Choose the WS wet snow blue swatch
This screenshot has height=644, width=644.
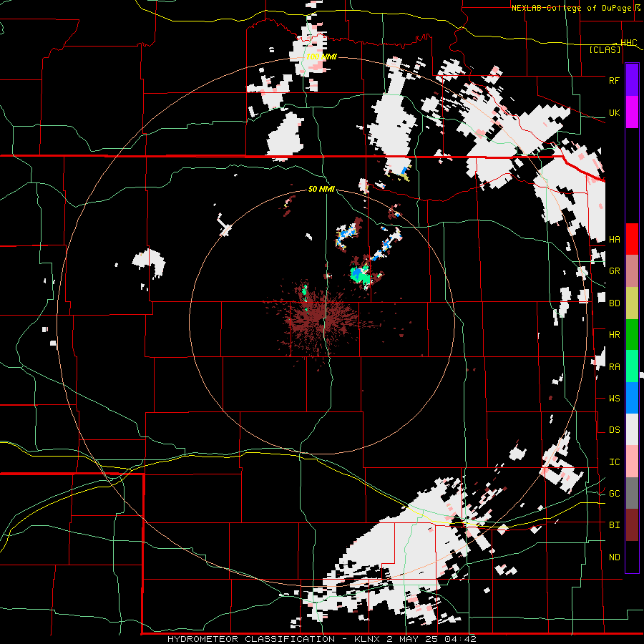632,398
